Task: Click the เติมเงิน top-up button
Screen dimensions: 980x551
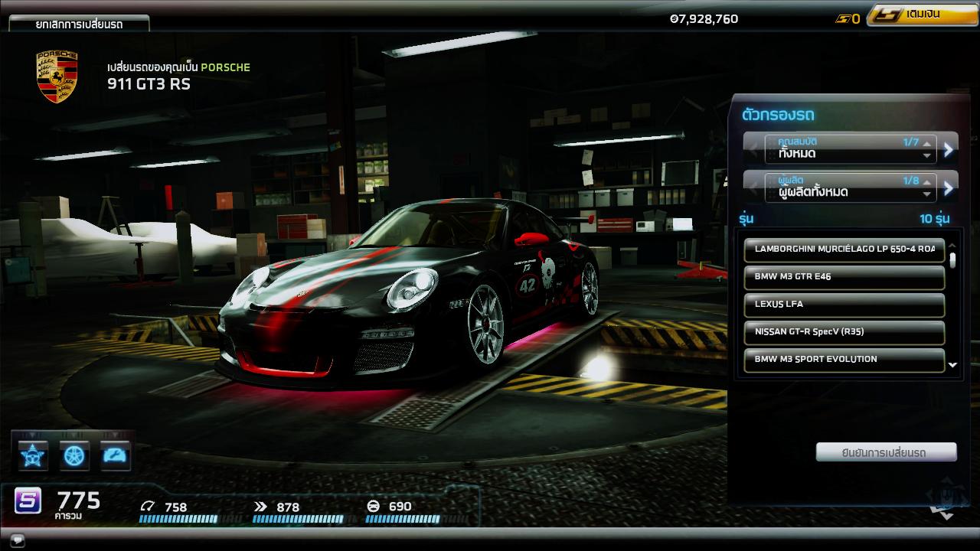Action: click(923, 15)
